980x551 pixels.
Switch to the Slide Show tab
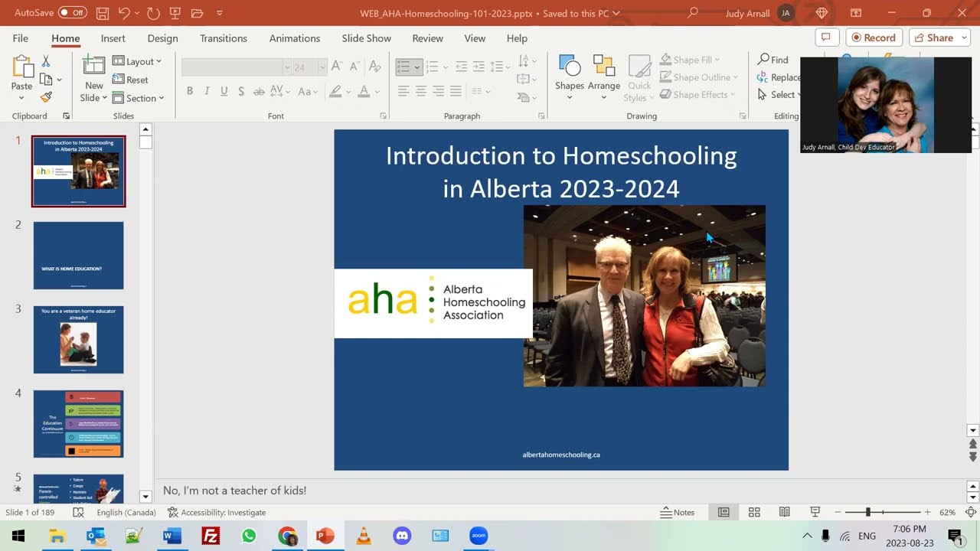click(366, 38)
